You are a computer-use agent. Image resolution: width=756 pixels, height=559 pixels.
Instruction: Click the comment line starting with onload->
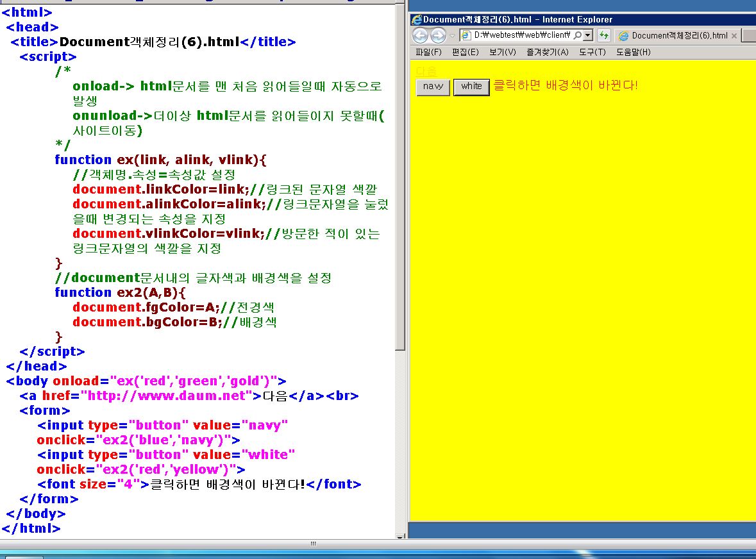coord(227,87)
